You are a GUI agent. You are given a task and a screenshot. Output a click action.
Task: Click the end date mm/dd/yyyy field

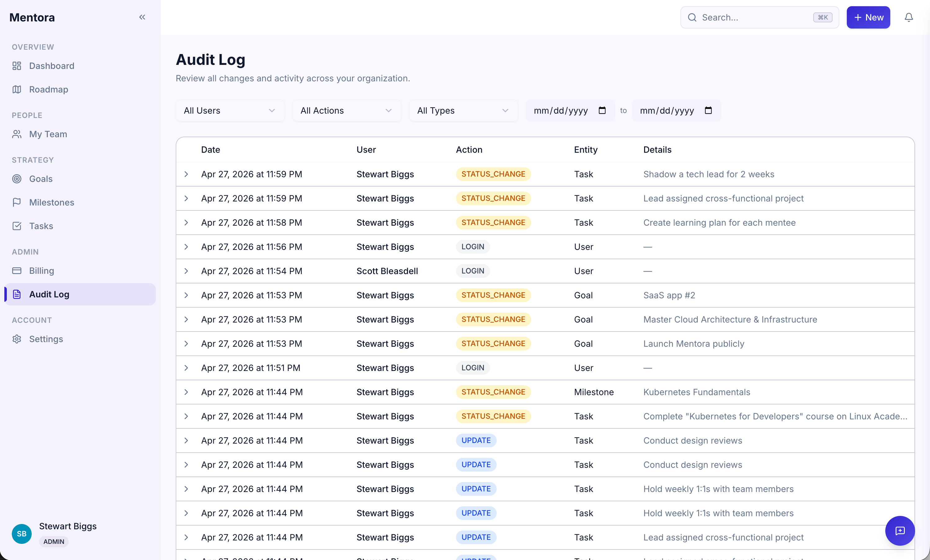(676, 111)
